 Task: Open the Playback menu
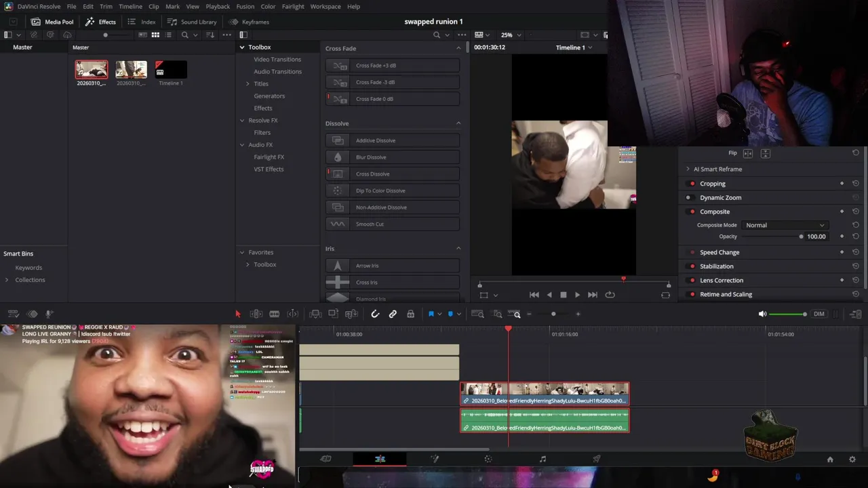click(218, 6)
